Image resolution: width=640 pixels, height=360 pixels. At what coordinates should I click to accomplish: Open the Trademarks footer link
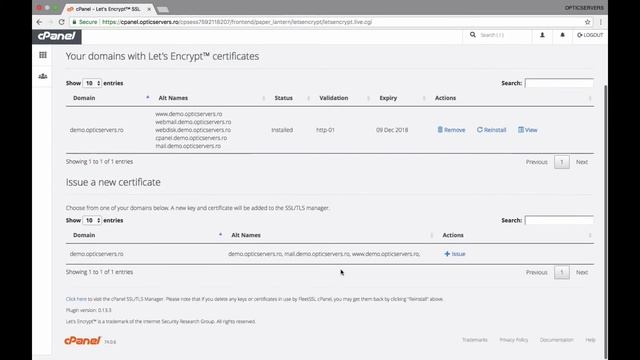pyautogui.click(x=475, y=340)
